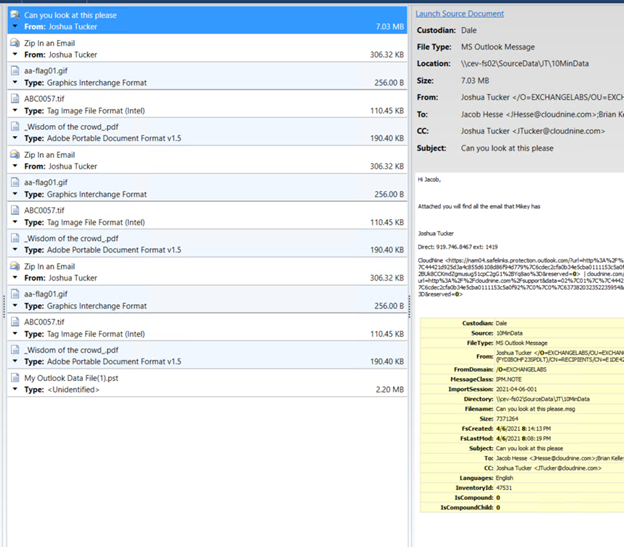
Task: Click the '7.03 MB' size in the message list
Action: click(390, 26)
